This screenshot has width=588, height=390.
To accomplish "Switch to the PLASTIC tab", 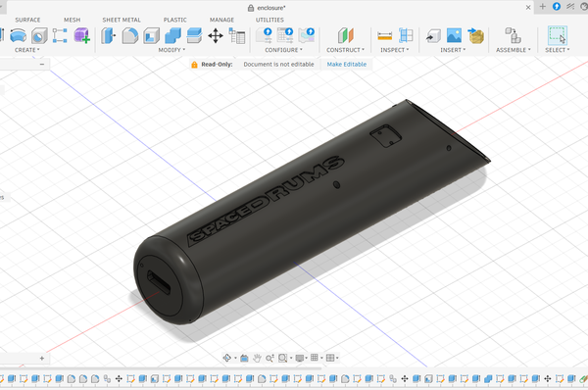I will pos(174,20).
